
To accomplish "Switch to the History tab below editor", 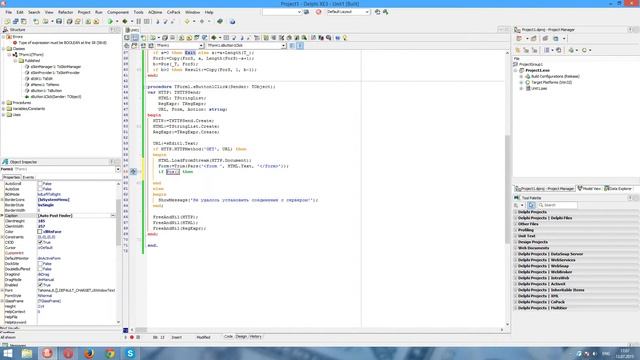I will click(x=256, y=337).
